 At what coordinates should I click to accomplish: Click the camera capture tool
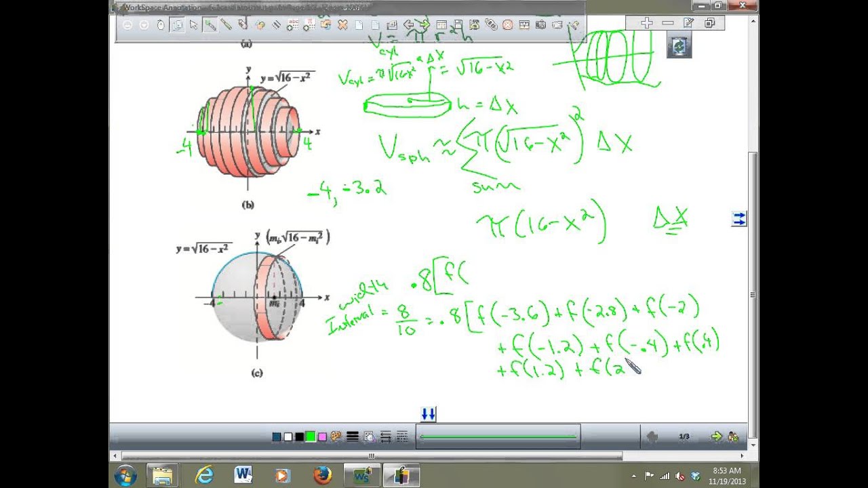coord(540,25)
